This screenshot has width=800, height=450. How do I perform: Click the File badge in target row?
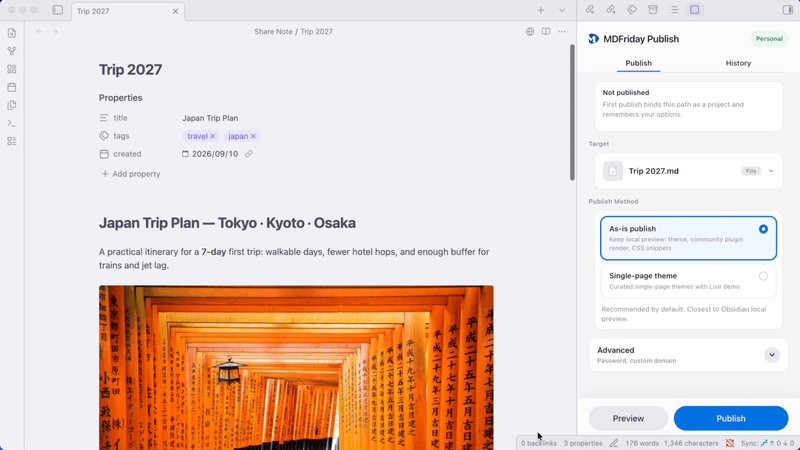(x=751, y=171)
